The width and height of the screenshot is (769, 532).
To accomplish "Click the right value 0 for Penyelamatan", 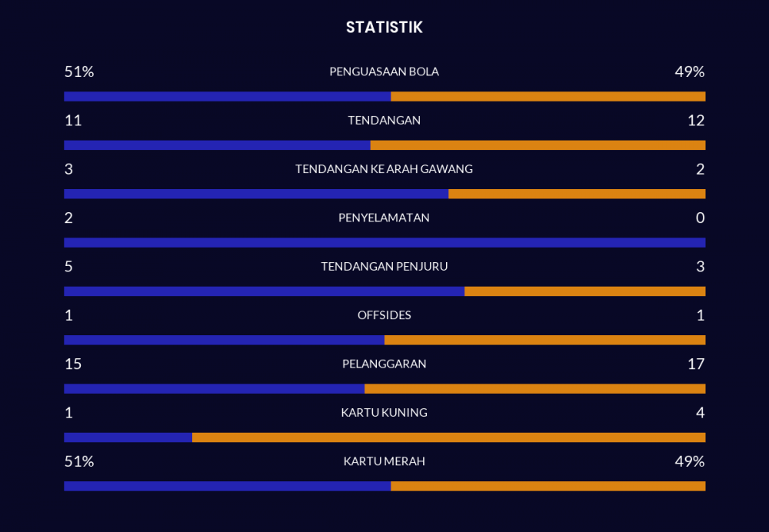I will (x=700, y=218).
